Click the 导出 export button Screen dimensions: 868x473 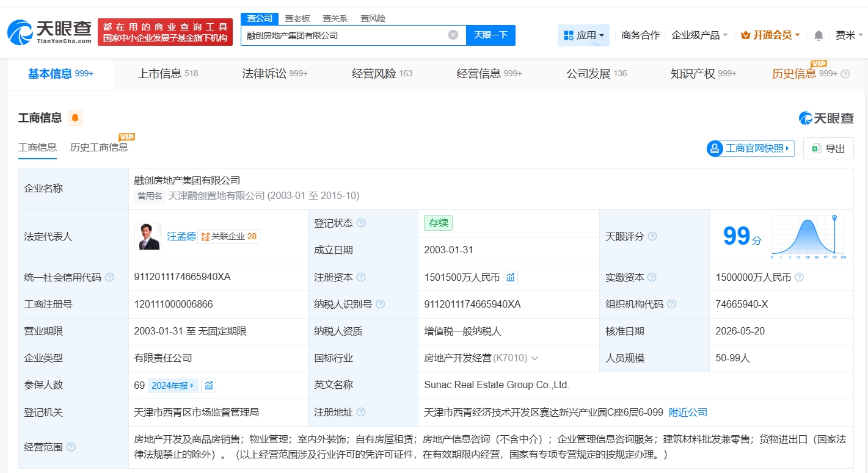pos(828,148)
